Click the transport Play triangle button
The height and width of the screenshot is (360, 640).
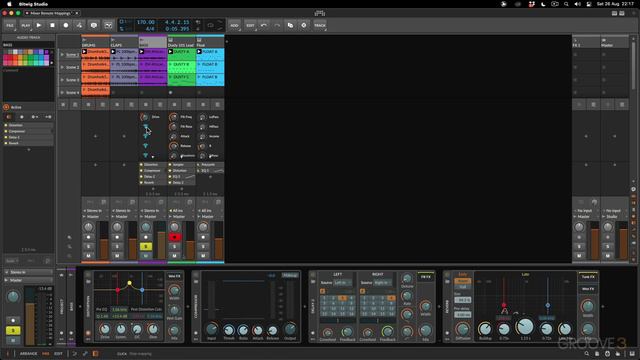(x=39, y=25)
